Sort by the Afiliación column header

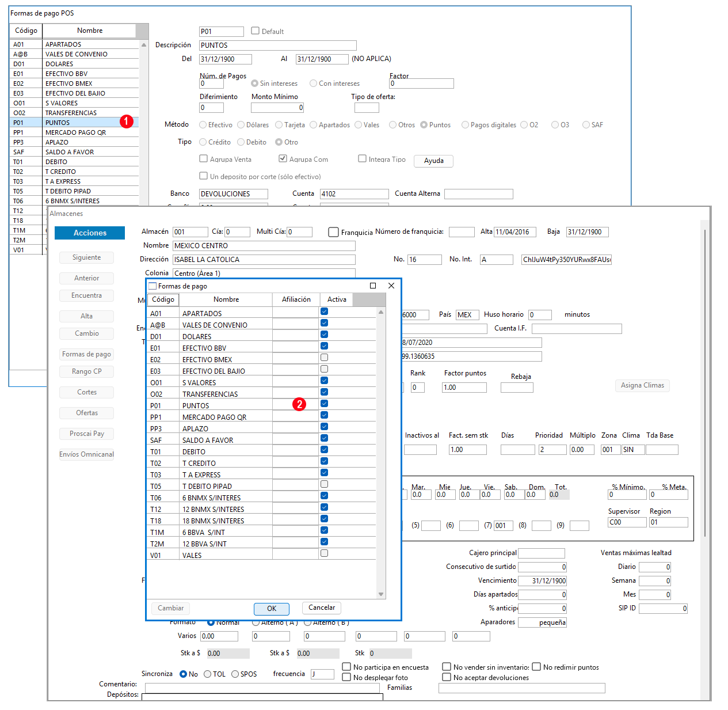[x=296, y=299]
